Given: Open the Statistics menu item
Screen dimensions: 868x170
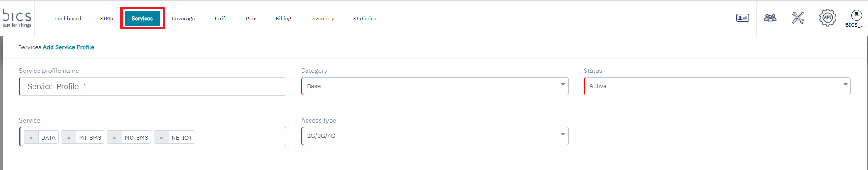Looking at the screenshot, I should tap(365, 19).
